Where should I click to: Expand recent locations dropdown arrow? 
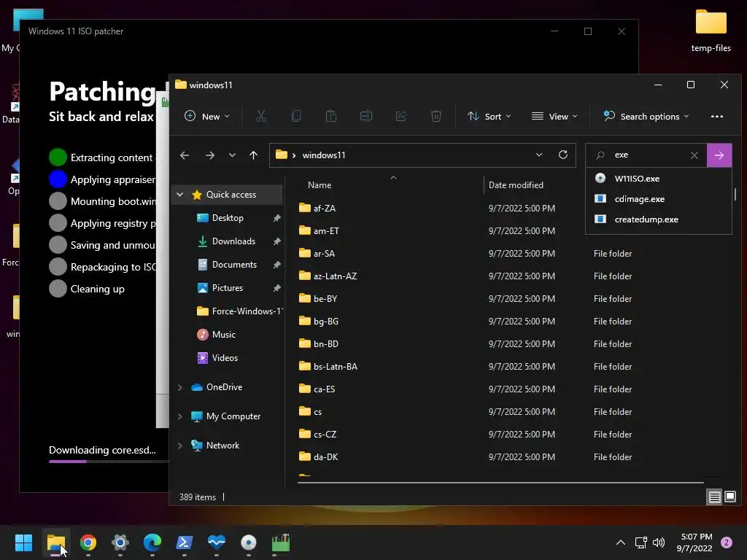click(x=232, y=155)
